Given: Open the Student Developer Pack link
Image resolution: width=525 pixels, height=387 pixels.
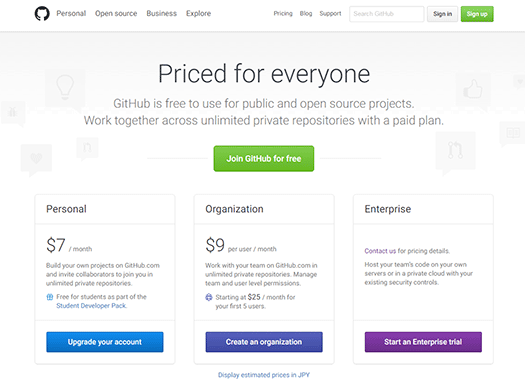Looking at the screenshot, I should pyautogui.click(x=91, y=306).
